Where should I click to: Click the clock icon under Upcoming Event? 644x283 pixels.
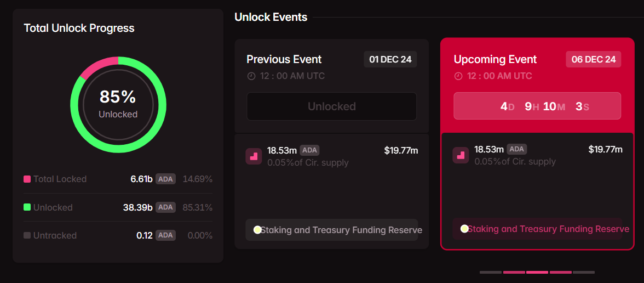point(458,76)
